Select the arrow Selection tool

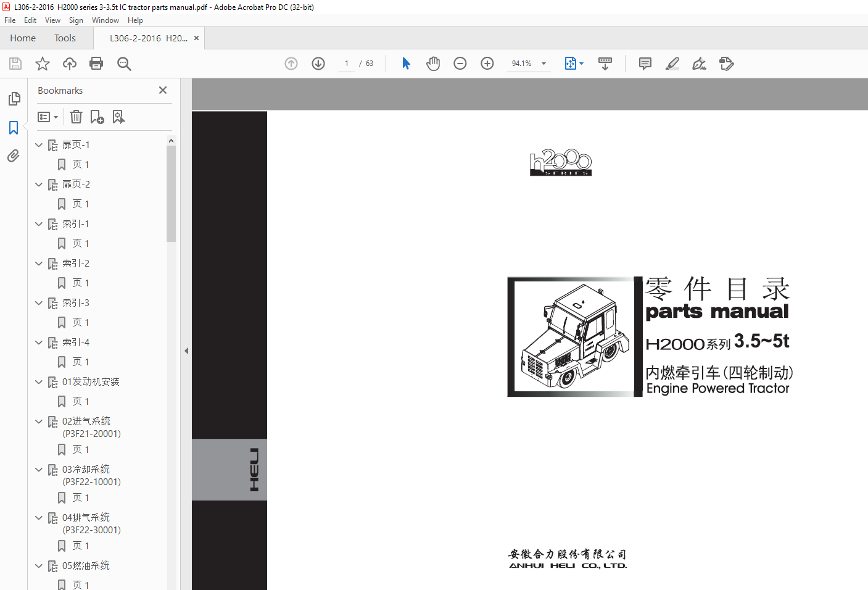[406, 64]
